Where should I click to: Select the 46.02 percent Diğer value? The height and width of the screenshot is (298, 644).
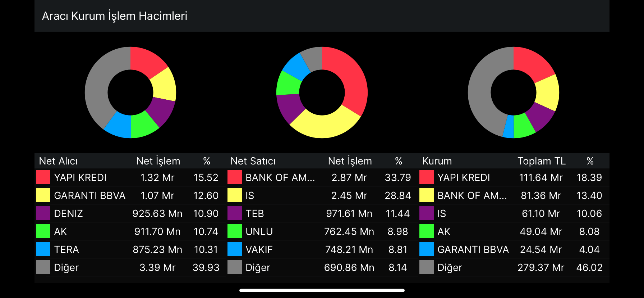click(589, 267)
